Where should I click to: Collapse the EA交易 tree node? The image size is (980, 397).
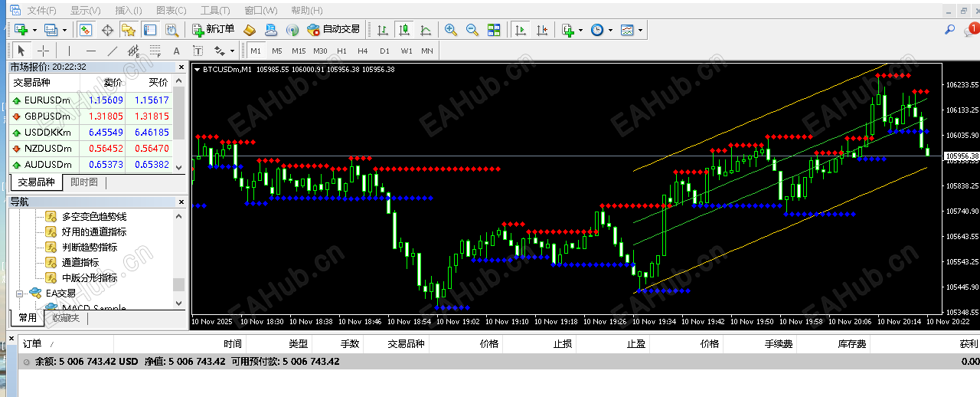pyautogui.click(x=20, y=293)
